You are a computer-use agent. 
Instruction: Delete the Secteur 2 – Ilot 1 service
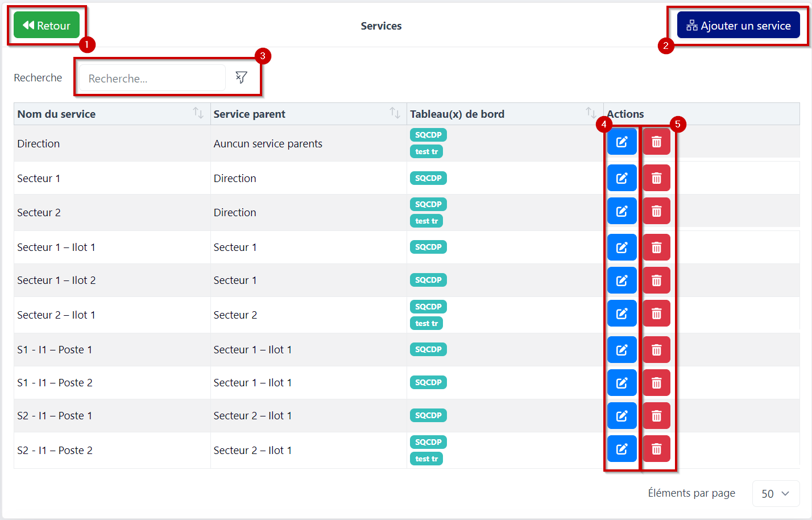click(x=656, y=313)
